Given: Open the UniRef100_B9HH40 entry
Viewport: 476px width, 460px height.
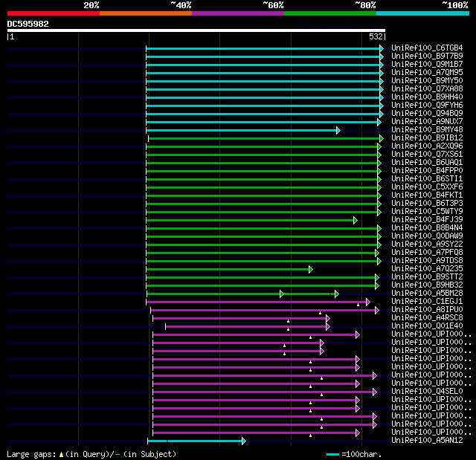Looking at the screenshot, I should pyautogui.click(x=427, y=97).
